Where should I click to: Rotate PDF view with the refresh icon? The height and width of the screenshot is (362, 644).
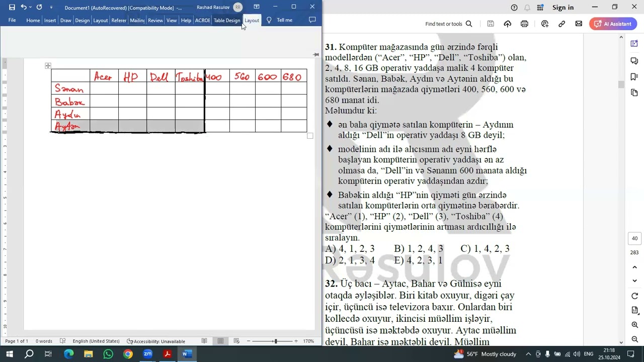[x=634, y=296]
